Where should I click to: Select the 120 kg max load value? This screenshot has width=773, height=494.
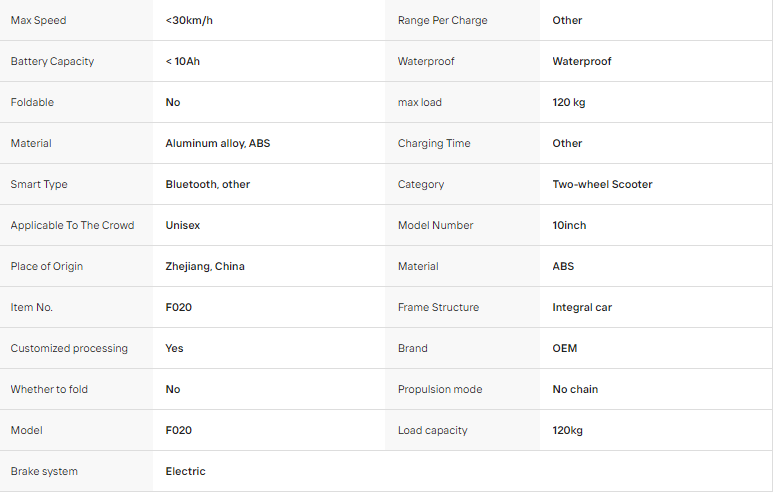[569, 102]
